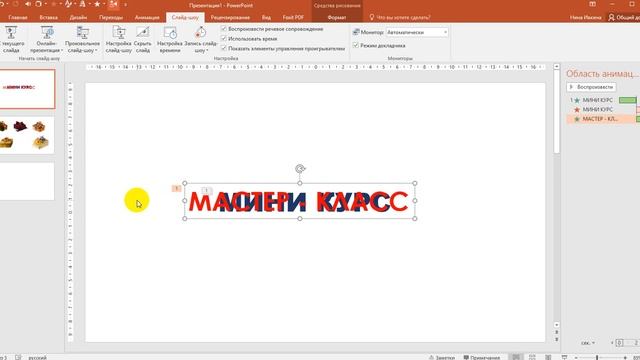Select МАСТЕР - КЛ... animation row
This screenshot has height=360, width=640.
(x=603, y=119)
